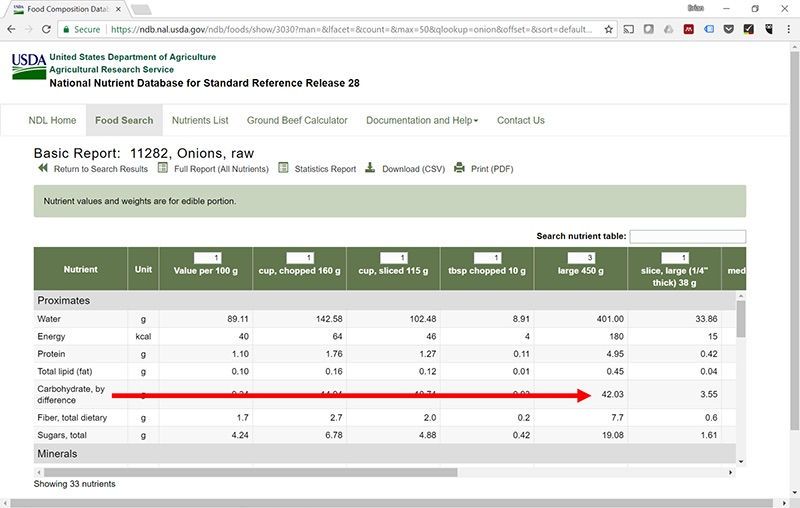Click the Total lipid (fat) row label
Viewport: 800px width, 508px height.
(x=65, y=371)
